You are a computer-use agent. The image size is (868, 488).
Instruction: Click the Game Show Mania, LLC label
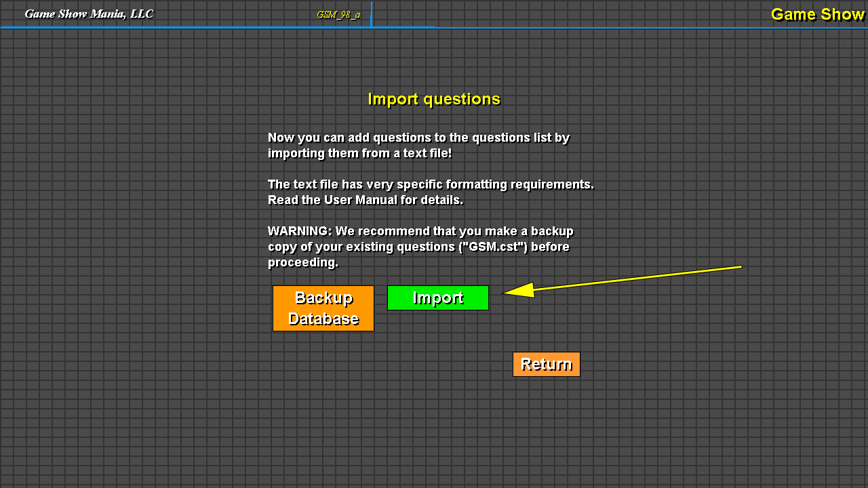click(89, 14)
